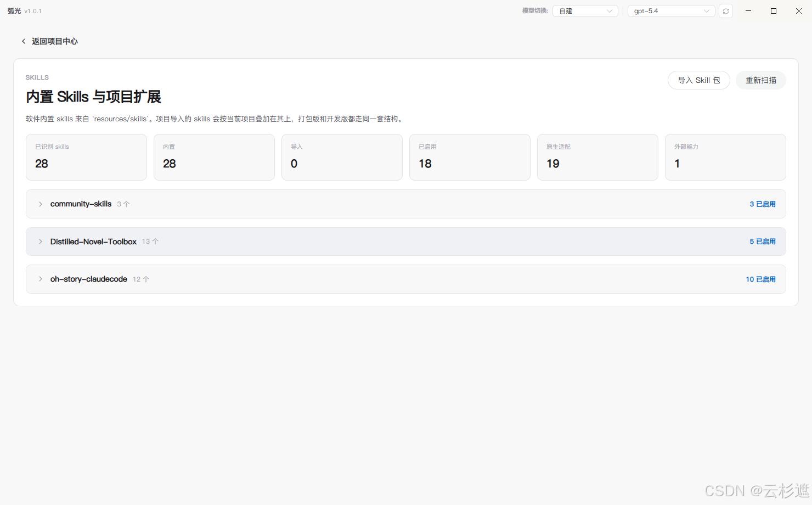Click the 弧光 app title
This screenshot has width=812, height=505.
14,11
